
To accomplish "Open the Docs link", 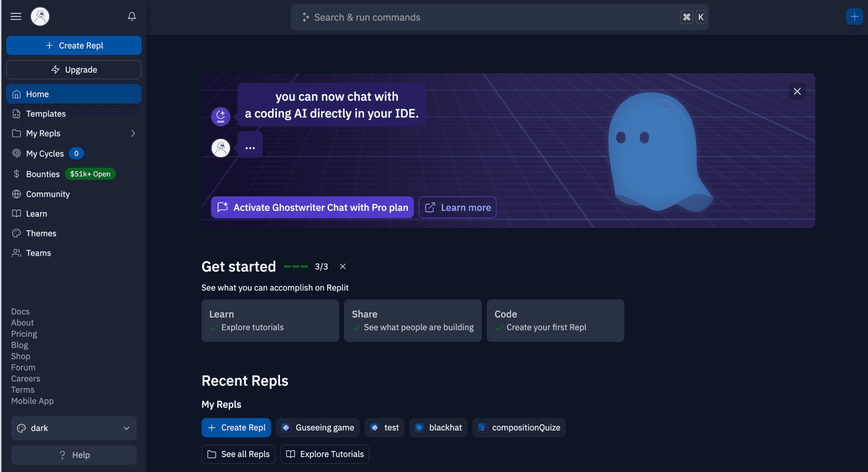I will [21, 312].
